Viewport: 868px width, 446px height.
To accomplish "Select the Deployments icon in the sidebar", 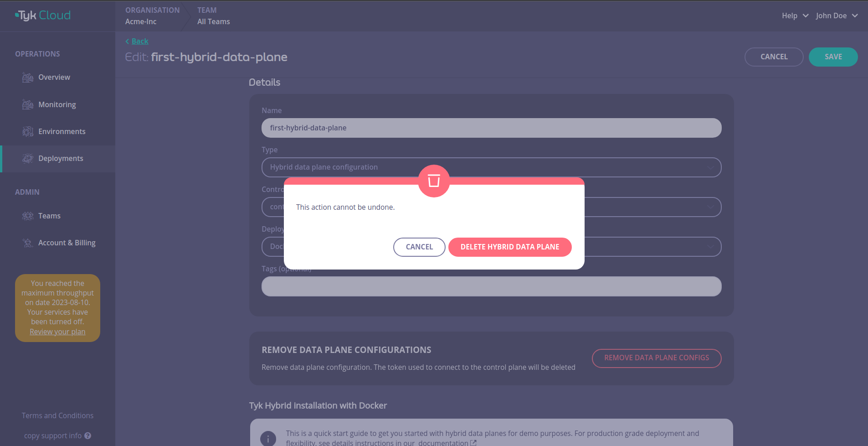I will coord(27,158).
